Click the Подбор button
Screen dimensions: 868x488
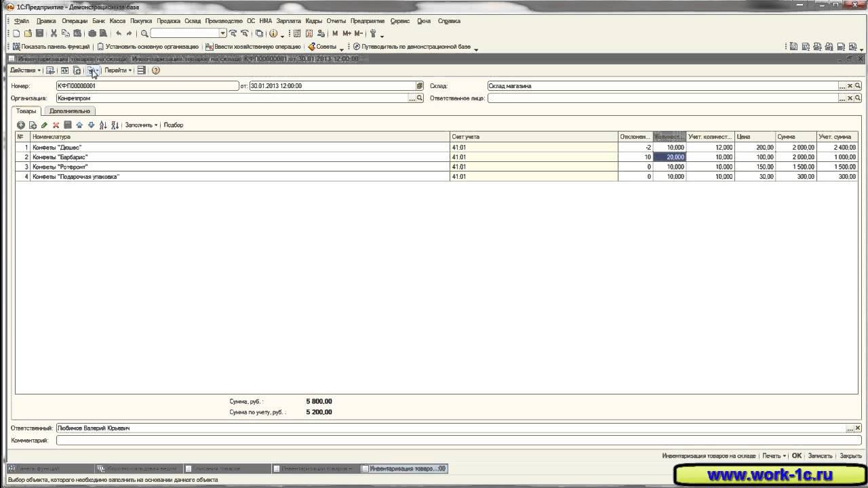(174, 125)
